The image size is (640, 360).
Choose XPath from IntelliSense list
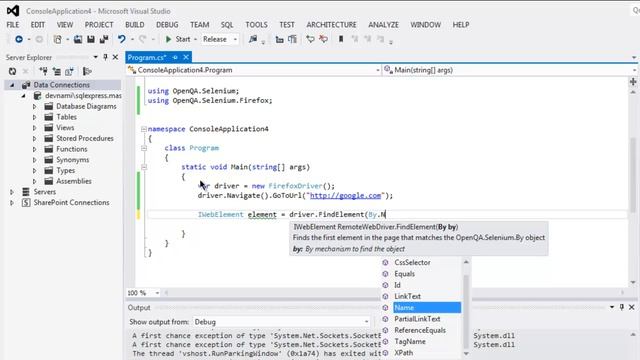(x=404, y=353)
